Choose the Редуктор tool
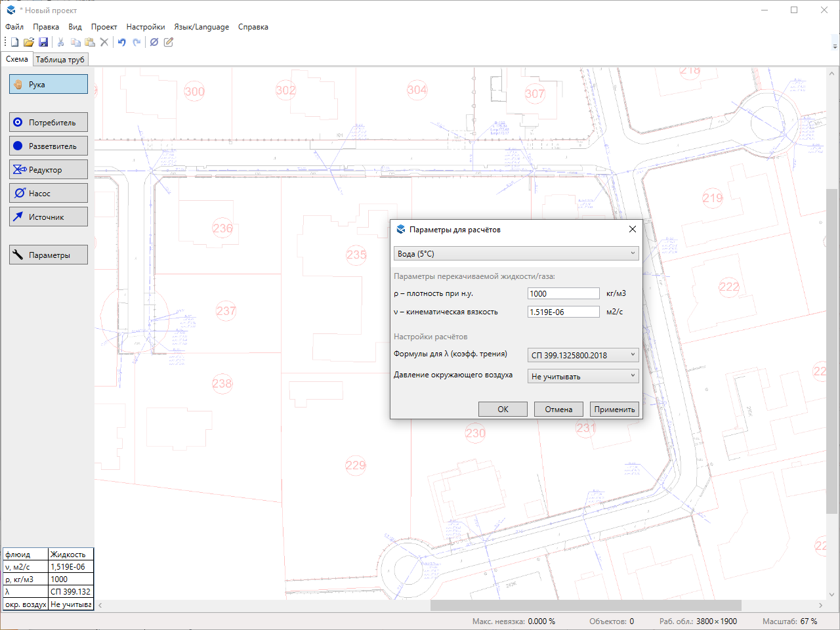This screenshot has height=630, width=840. (x=49, y=170)
